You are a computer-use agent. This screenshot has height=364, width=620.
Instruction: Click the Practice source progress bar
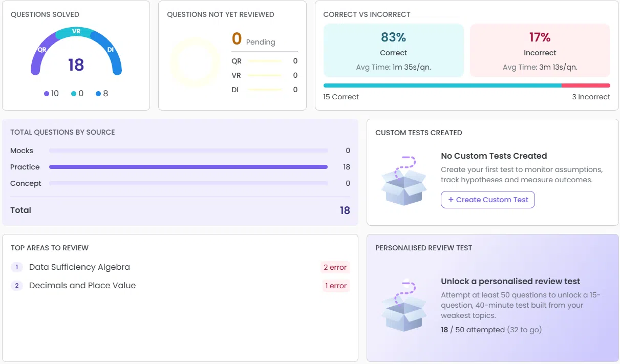[188, 167]
